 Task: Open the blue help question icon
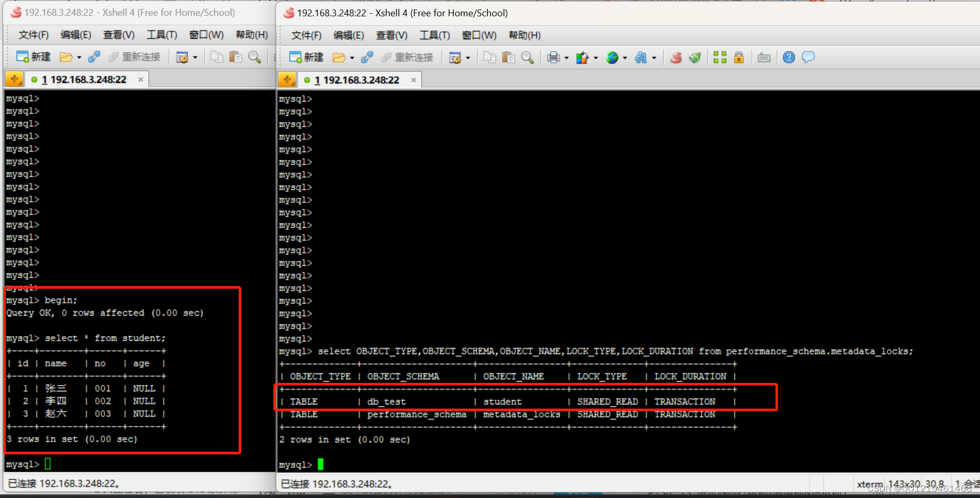(789, 57)
